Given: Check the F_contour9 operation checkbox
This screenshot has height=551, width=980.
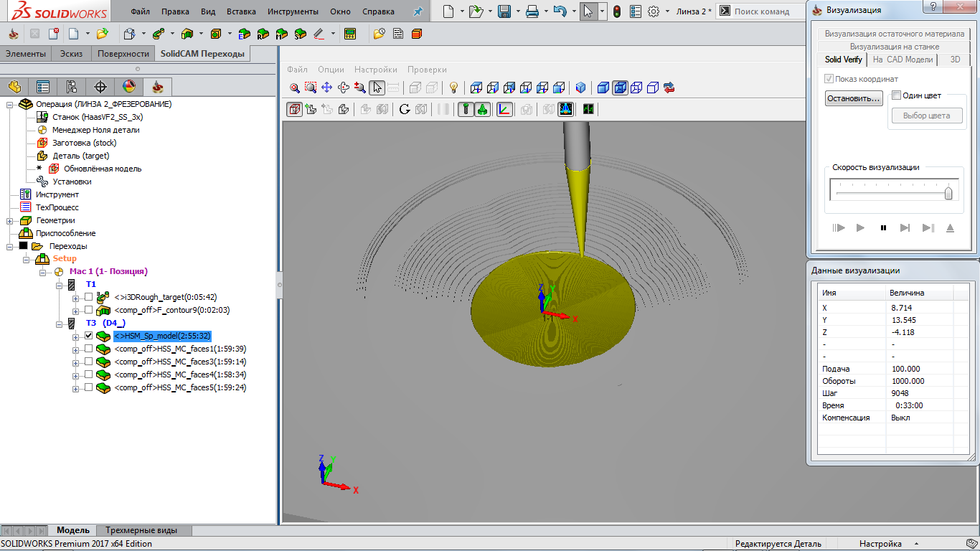Looking at the screenshot, I should (88, 310).
